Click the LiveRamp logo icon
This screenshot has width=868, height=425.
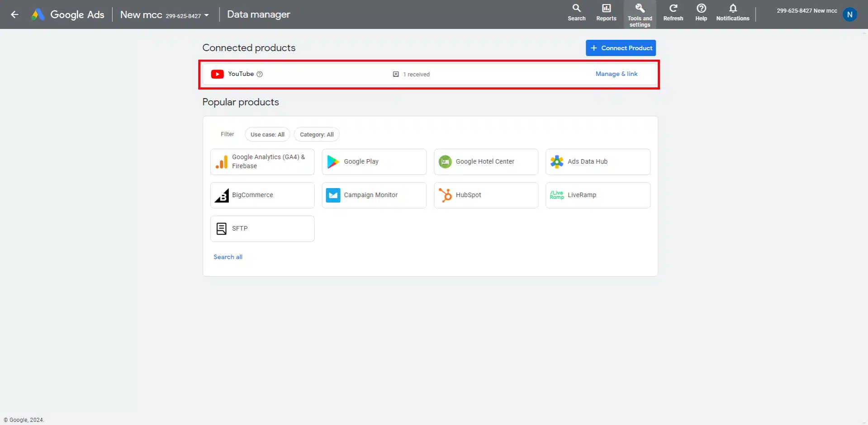[557, 195]
